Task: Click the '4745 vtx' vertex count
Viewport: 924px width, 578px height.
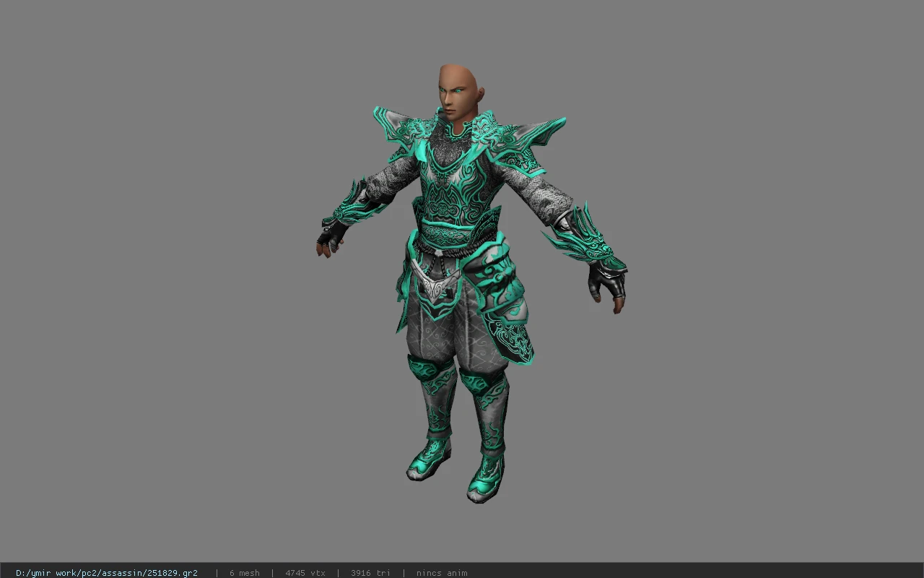Action: click(305, 573)
